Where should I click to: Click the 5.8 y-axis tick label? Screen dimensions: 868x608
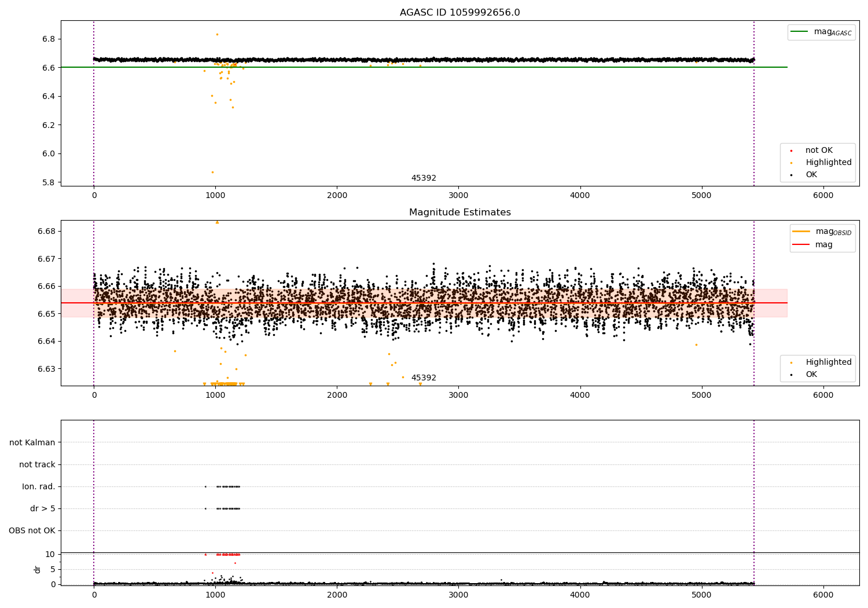[49, 182]
